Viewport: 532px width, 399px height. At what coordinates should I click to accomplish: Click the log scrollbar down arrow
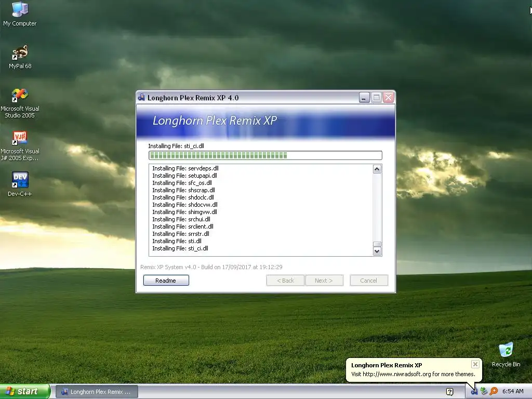(377, 251)
